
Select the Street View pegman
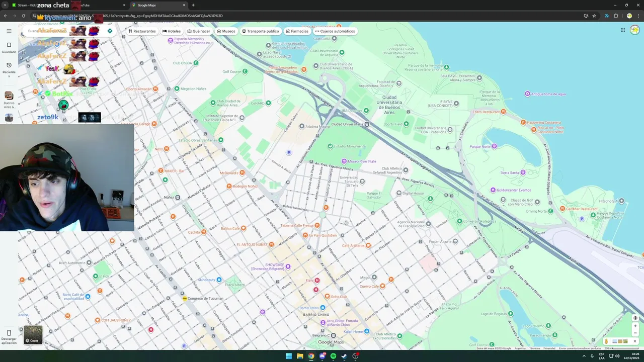606,341
